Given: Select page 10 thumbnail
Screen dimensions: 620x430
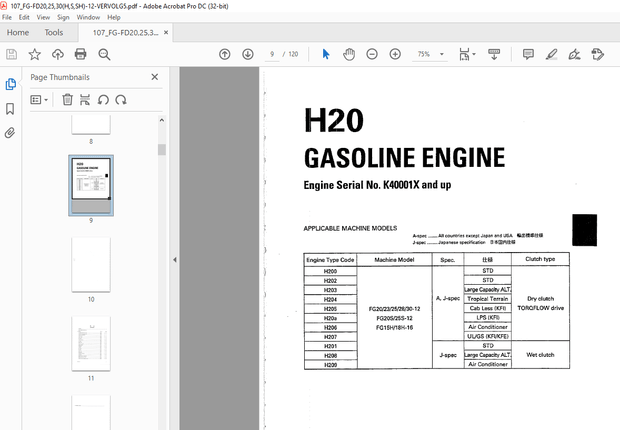Looking at the screenshot, I should click(91, 264).
